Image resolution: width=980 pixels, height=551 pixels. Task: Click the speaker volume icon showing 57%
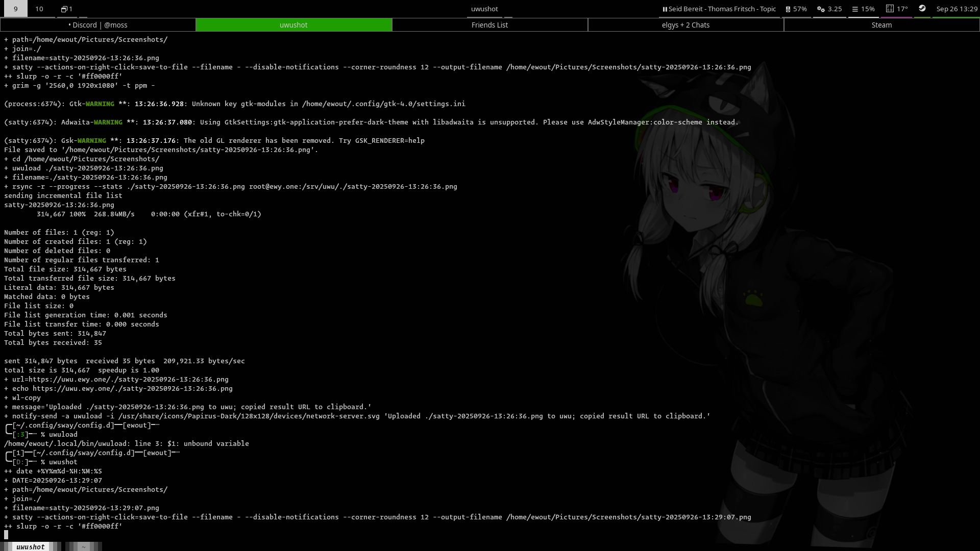tap(788, 9)
